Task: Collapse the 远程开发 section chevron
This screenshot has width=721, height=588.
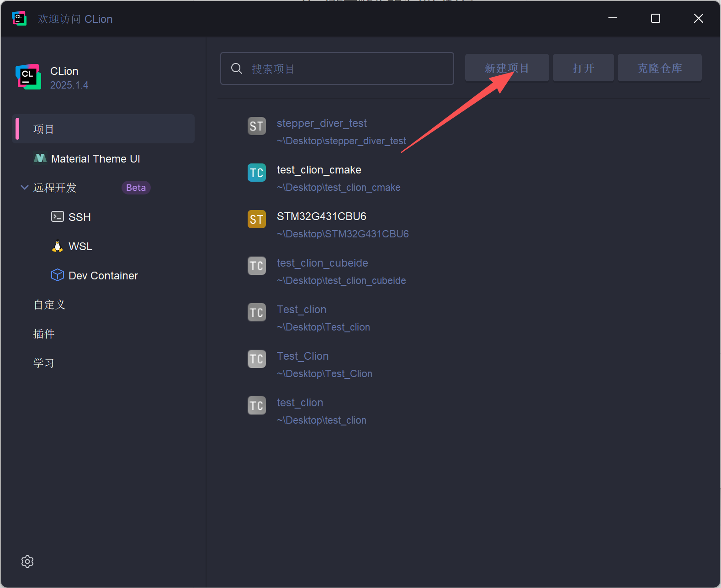Action: (25, 187)
